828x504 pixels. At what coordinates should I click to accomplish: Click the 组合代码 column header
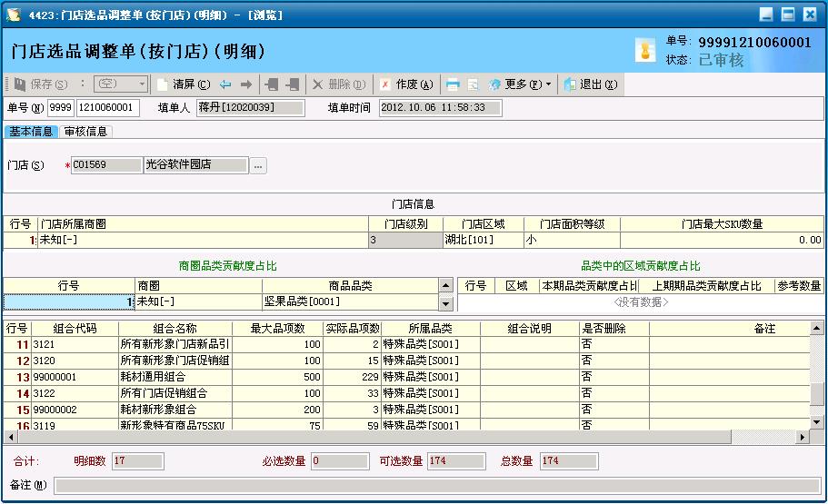click(75, 329)
